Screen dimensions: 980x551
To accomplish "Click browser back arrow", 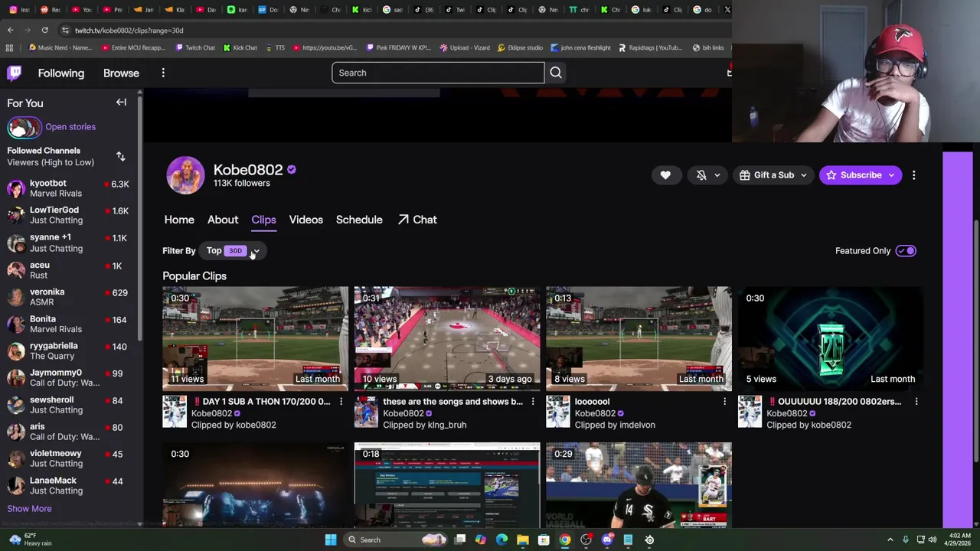I will [10, 30].
